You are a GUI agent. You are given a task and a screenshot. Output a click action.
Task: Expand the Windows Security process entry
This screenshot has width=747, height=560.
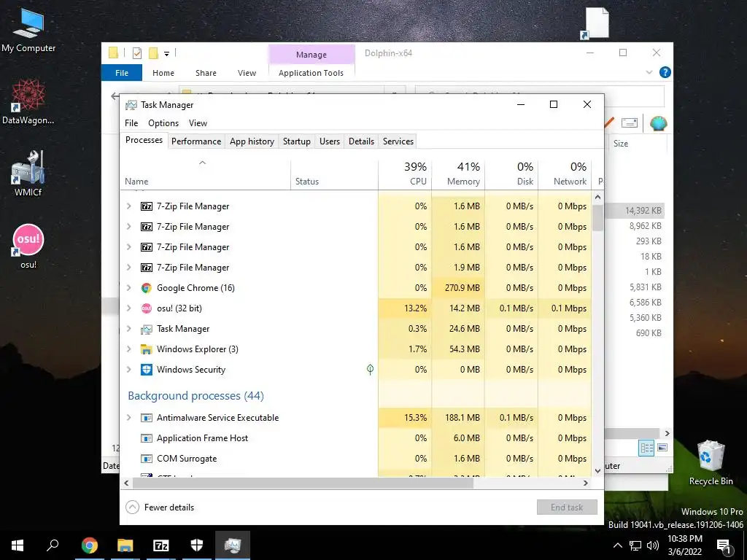click(x=128, y=370)
